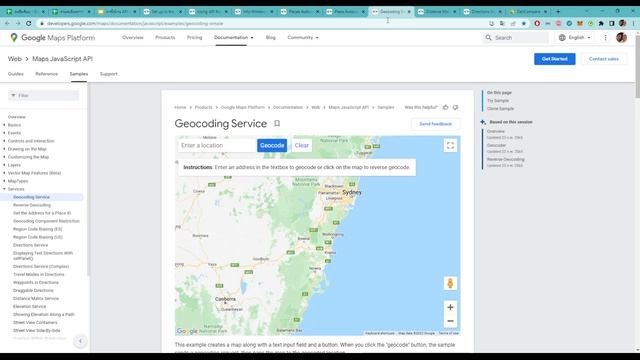Click the Clear button on map
The image size is (640, 360).
[302, 145]
